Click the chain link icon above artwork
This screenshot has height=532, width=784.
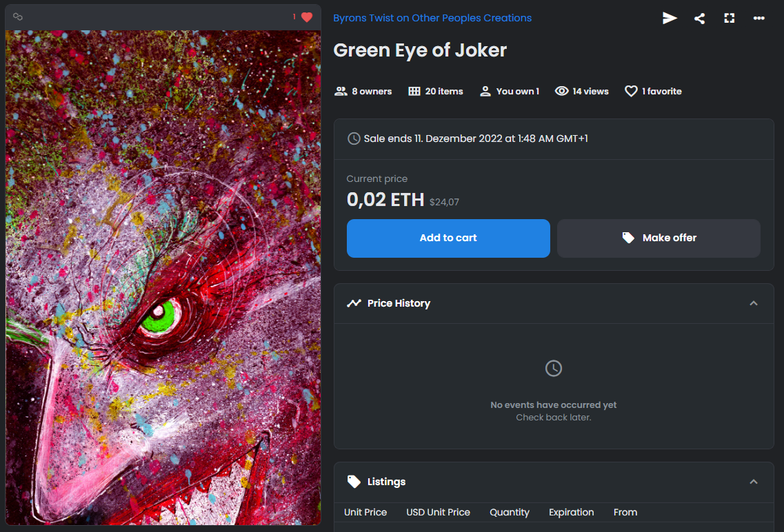pyautogui.click(x=17, y=17)
